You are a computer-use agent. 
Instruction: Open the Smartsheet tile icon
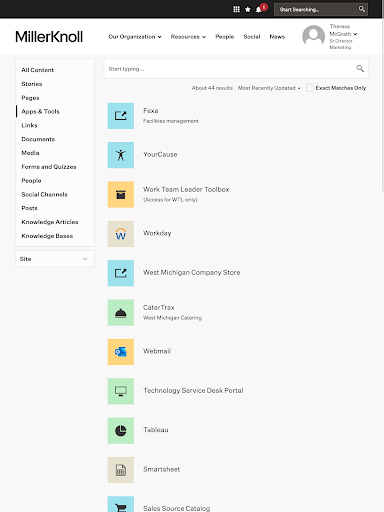coord(121,470)
